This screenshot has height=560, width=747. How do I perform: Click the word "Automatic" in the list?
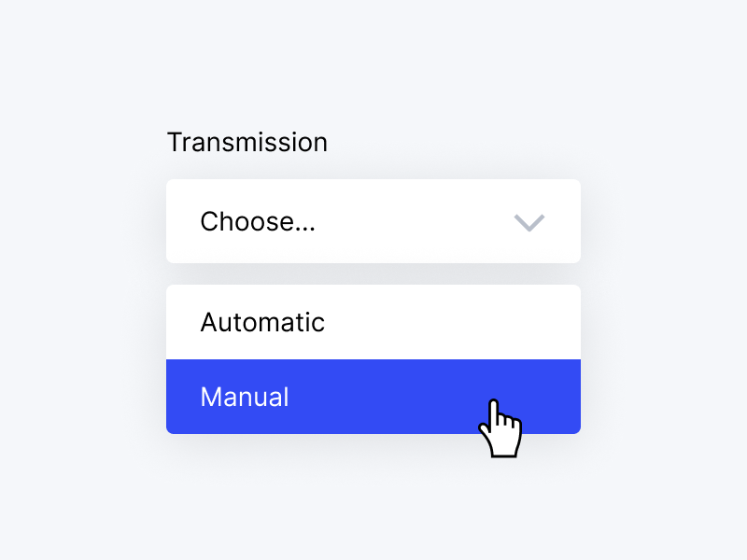point(262,322)
